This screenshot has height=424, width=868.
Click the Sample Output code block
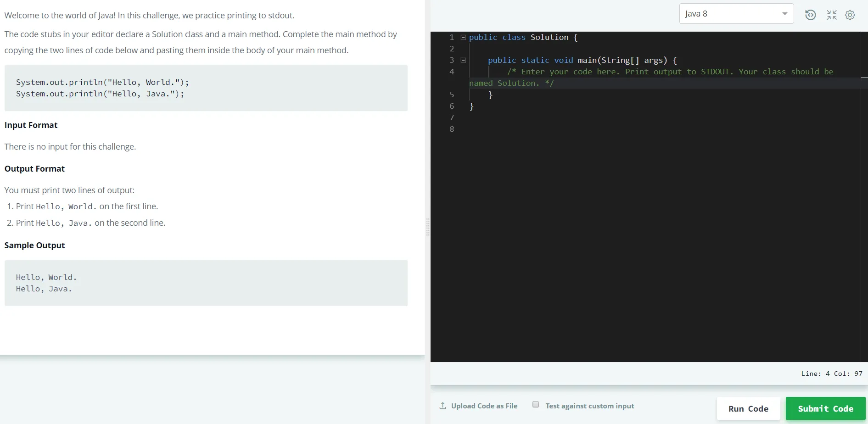coord(206,283)
